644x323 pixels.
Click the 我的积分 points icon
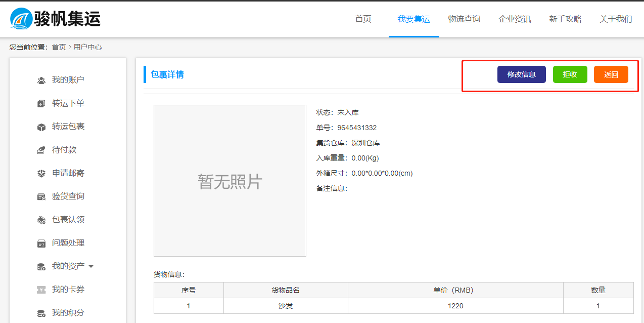point(41,313)
